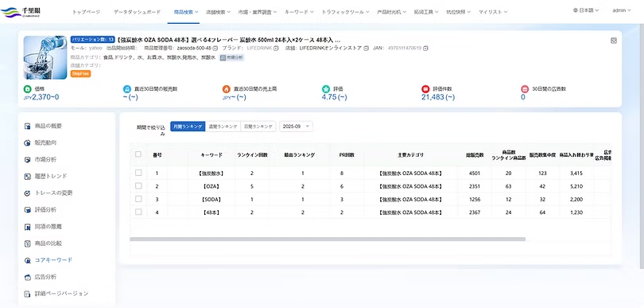This screenshot has height=308, width=644.
Task: Copy the product management number zaosoda-500-48
Action: coord(215,49)
